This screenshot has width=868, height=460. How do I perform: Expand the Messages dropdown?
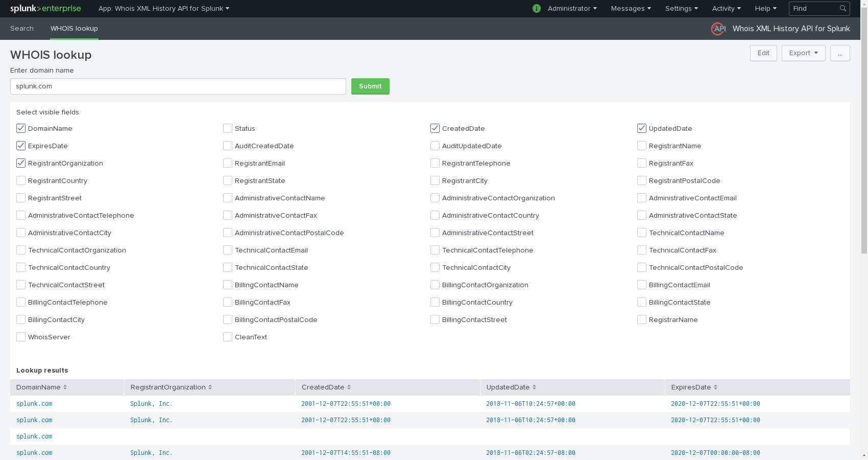631,8
